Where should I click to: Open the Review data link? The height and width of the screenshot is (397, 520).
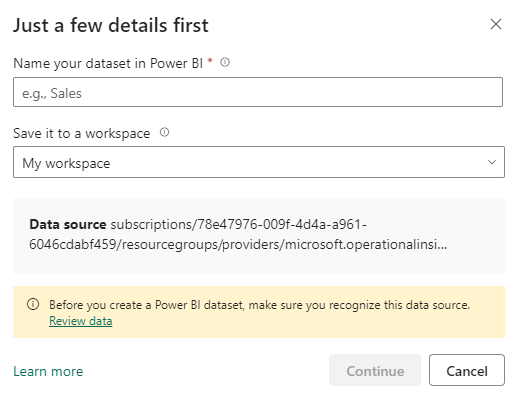pyautogui.click(x=81, y=321)
